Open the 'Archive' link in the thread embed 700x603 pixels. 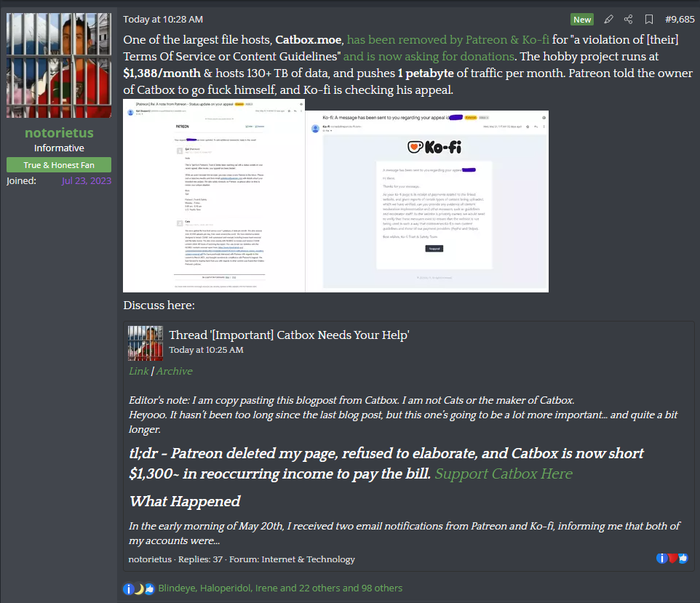click(175, 371)
